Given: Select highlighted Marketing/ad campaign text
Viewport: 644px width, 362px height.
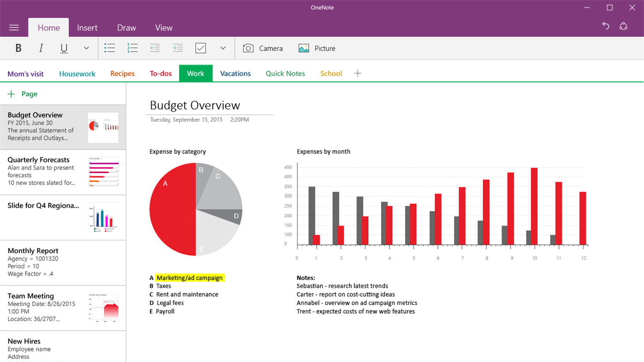Looking at the screenshot, I should [x=190, y=278].
